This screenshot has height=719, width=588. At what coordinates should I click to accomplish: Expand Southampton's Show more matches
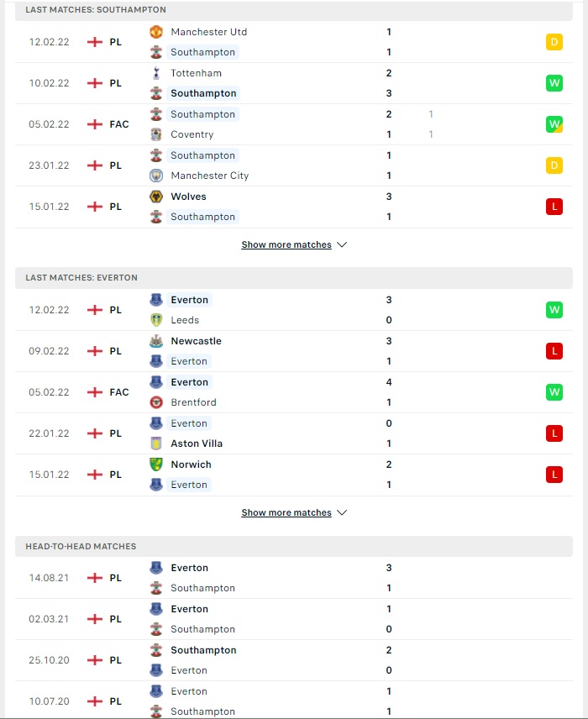pos(286,244)
